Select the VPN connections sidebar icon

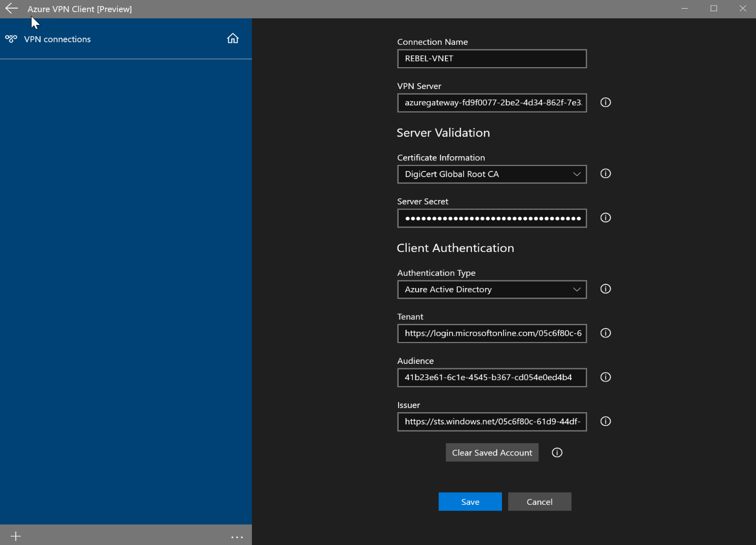(11, 38)
